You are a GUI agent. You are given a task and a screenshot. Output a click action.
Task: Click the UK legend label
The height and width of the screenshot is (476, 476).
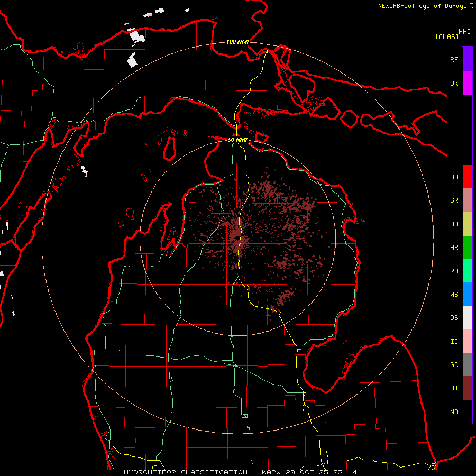point(454,83)
